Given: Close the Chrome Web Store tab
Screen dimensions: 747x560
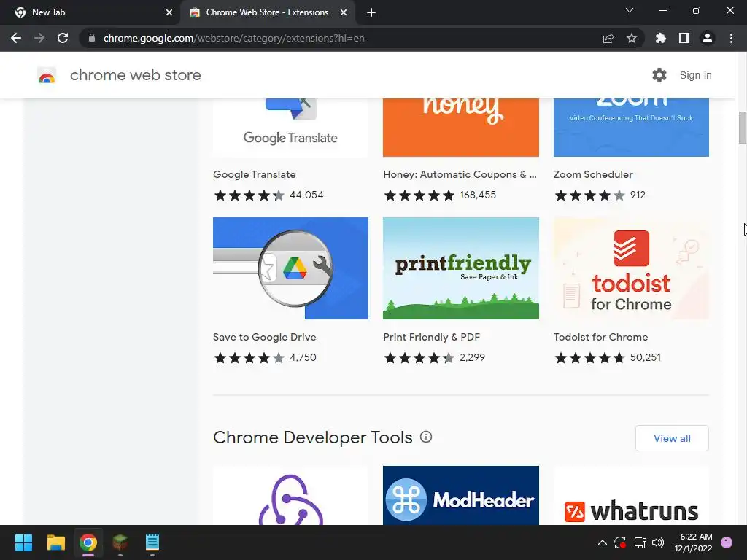Looking at the screenshot, I should (343, 12).
